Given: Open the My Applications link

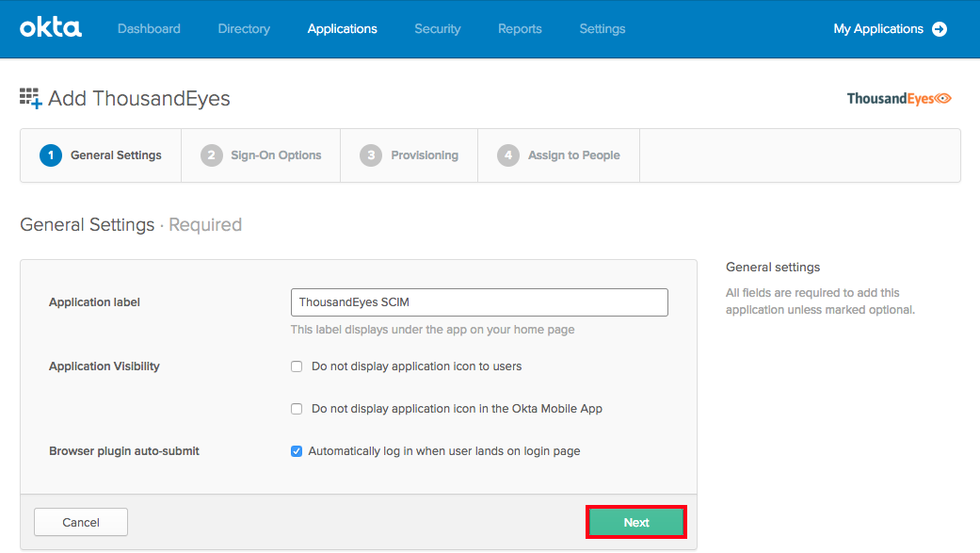Looking at the screenshot, I should (878, 29).
